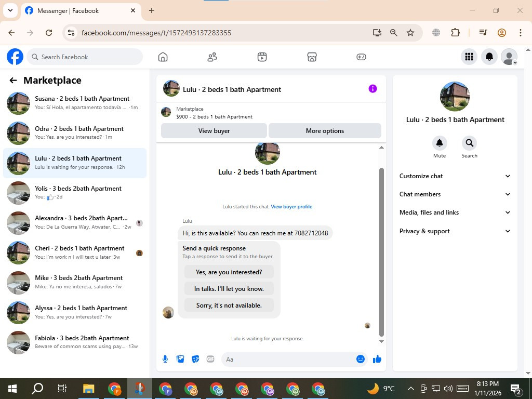Image resolution: width=532 pixels, height=399 pixels.
Task: Open Mike's apartment conversation
Action: tap(75, 282)
